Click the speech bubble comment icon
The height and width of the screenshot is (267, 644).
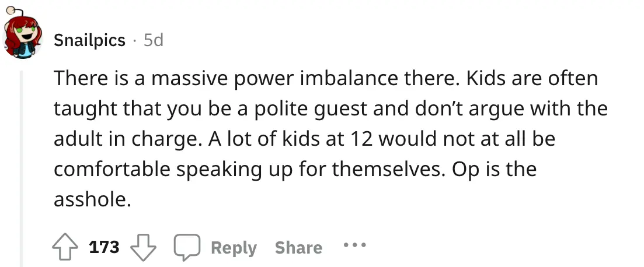coord(188,247)
